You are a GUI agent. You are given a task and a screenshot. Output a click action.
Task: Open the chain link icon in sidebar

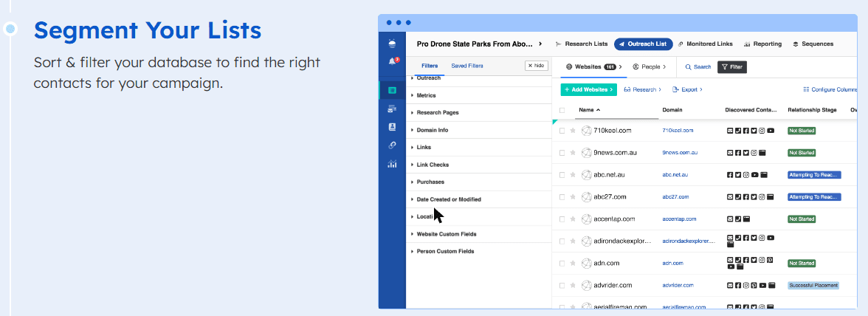coord(393,145)
